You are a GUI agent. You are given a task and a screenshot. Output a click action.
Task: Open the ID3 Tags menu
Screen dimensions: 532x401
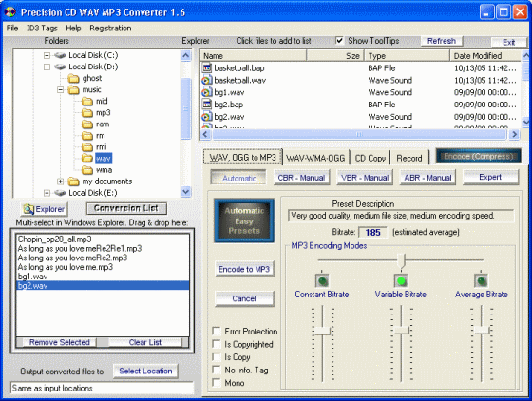coord(42,29)
